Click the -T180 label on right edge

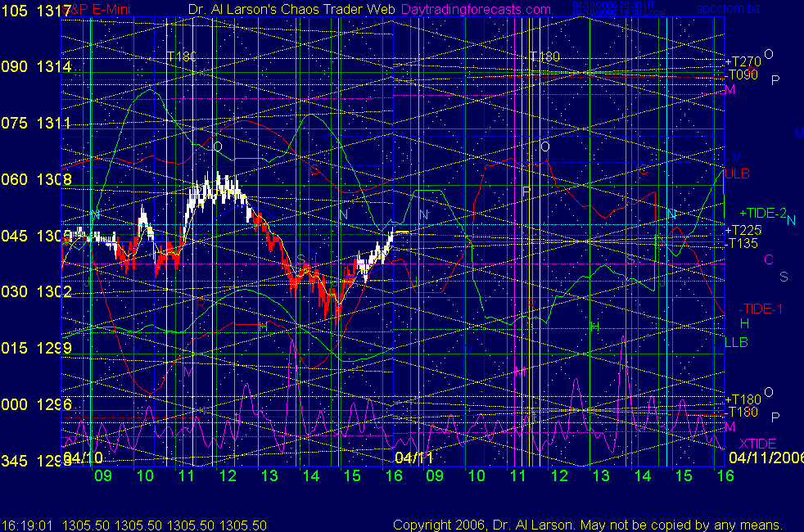[x=742, y=412]
